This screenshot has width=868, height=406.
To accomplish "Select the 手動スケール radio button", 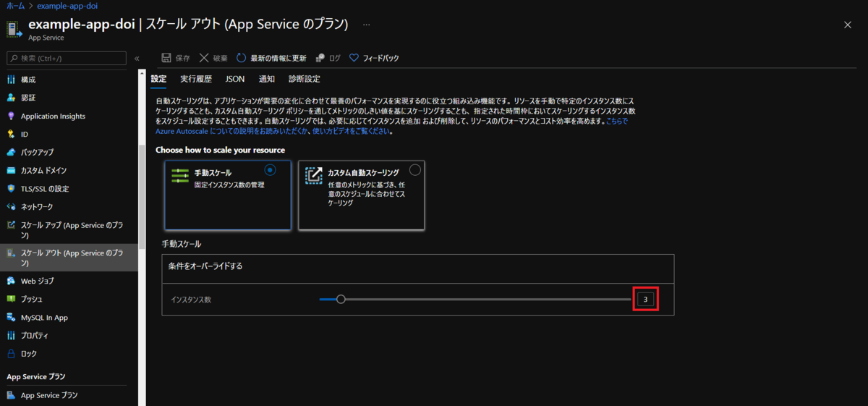I will [271, 170].
